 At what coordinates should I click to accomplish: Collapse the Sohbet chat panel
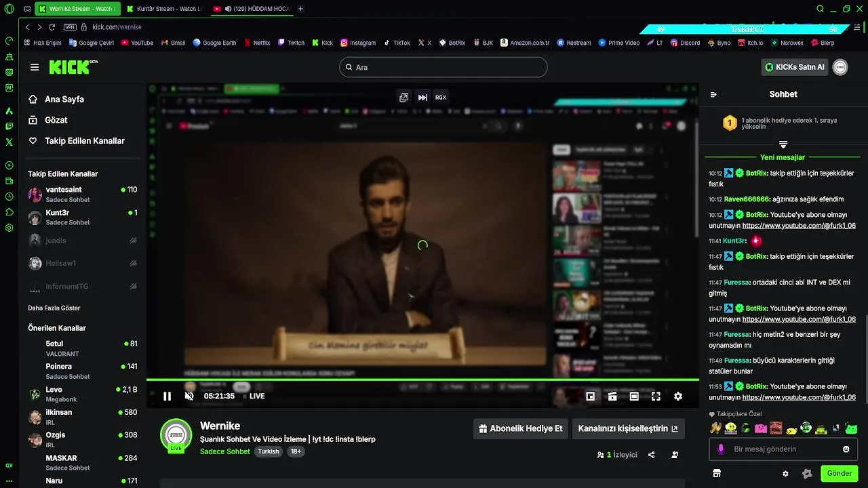713,94
